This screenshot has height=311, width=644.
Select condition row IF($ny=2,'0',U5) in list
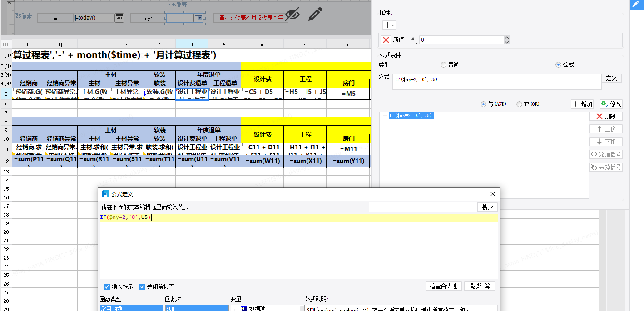point(411,116)
